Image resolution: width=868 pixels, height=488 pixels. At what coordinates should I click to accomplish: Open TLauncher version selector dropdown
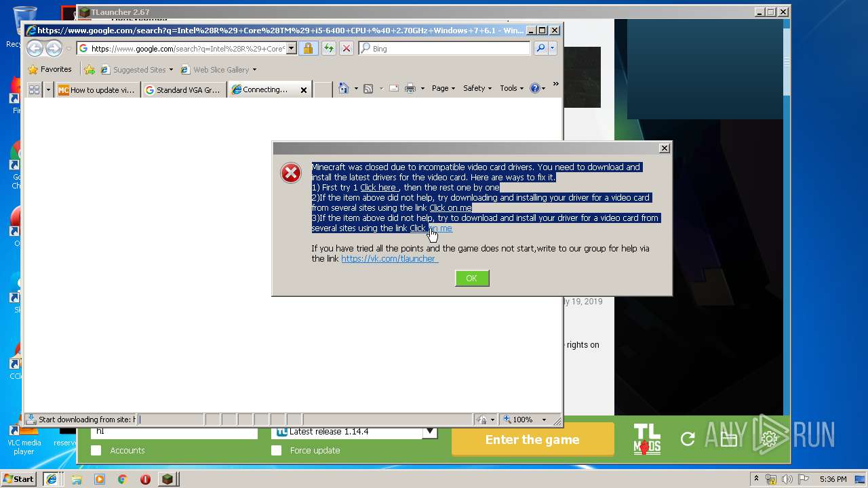(x=430, y=431)
